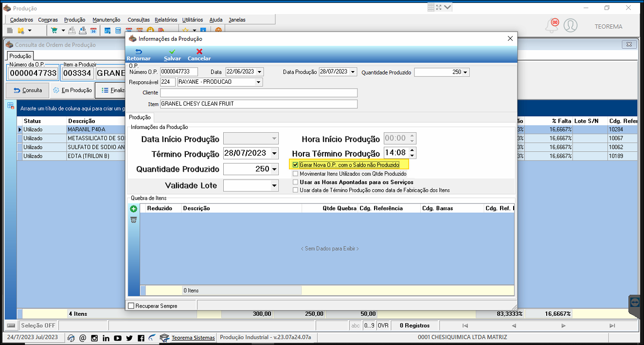Click the blue schedule grid toolbar icon
The image size is (644, 345).
pyautogui.click(x=107, y=30)
